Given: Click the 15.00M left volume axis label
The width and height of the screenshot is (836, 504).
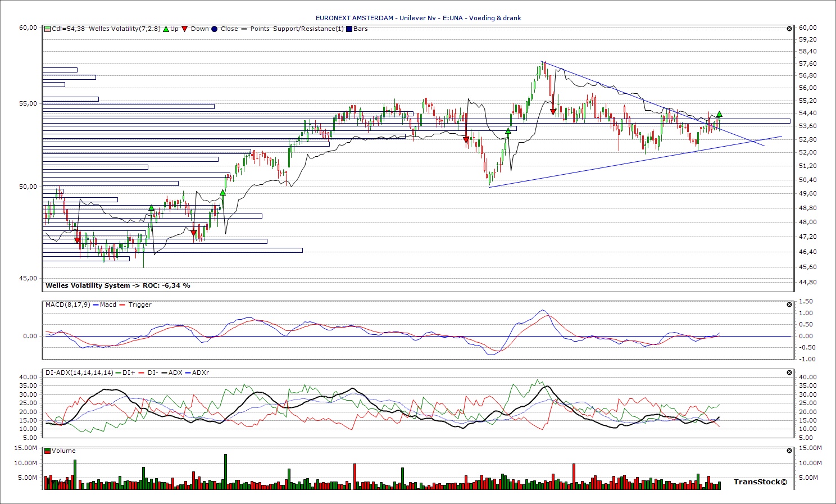Looking at the screenshot, I should point(26,448).
